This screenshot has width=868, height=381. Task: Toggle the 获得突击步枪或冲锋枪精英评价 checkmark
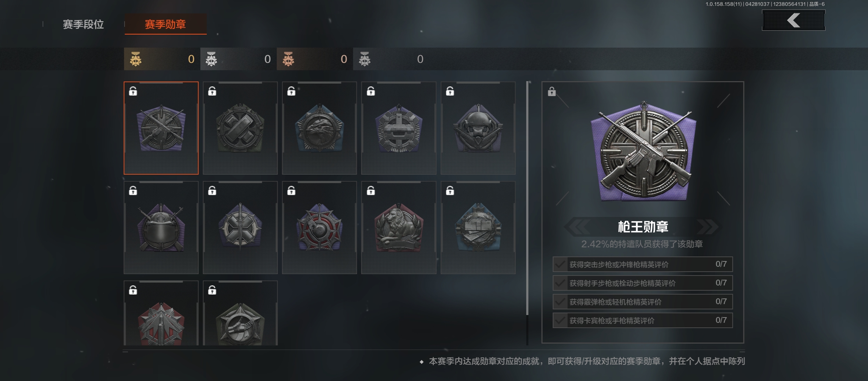point(560,264)
